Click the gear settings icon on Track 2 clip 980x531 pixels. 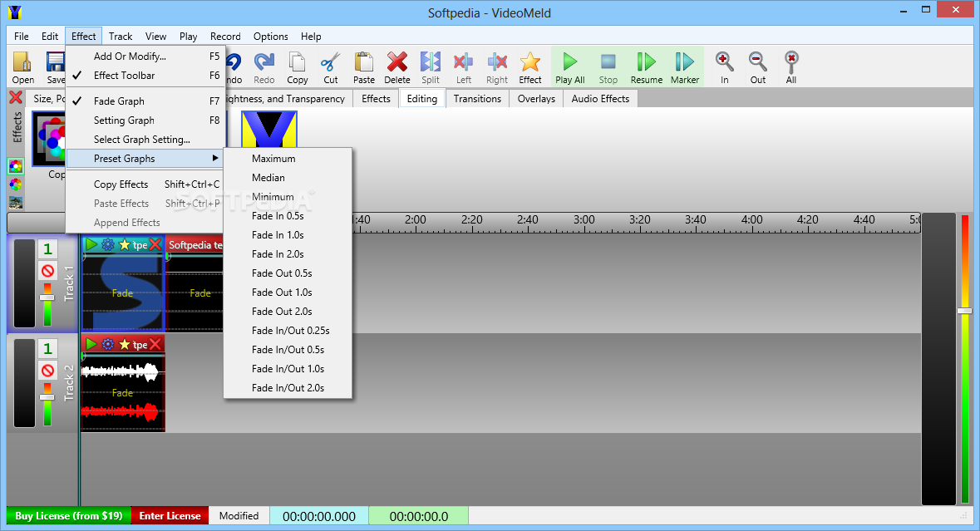pyautogui.click(x=108, y=344)
